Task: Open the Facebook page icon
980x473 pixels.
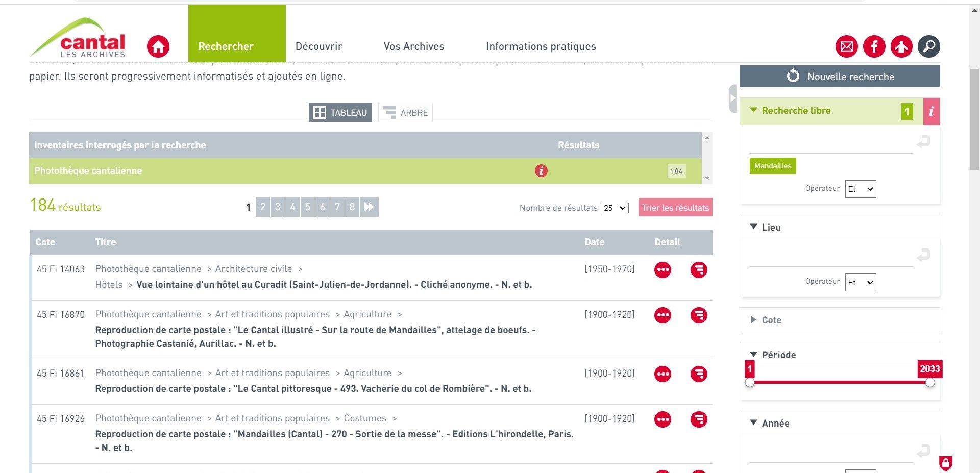Action: click(874, 47)
